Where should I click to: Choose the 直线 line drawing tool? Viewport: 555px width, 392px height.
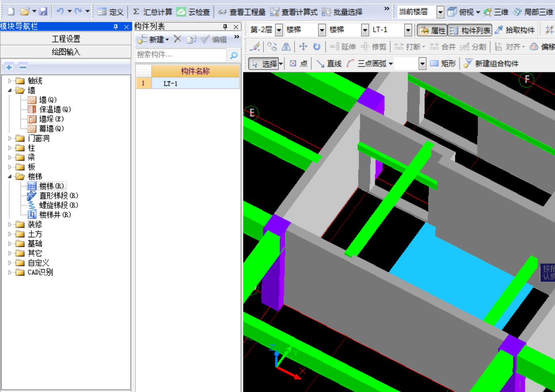coord(329,64)
